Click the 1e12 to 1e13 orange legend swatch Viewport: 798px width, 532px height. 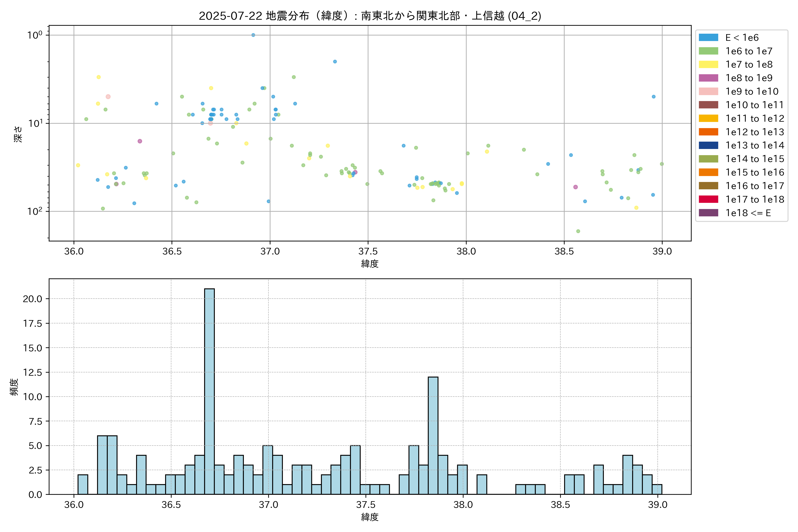point(708,132)
